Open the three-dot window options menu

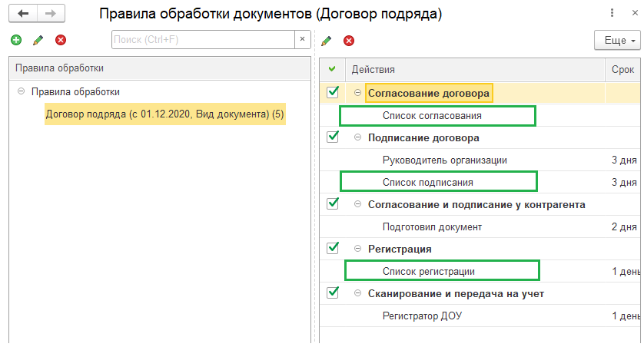click(x=612, y=14)
